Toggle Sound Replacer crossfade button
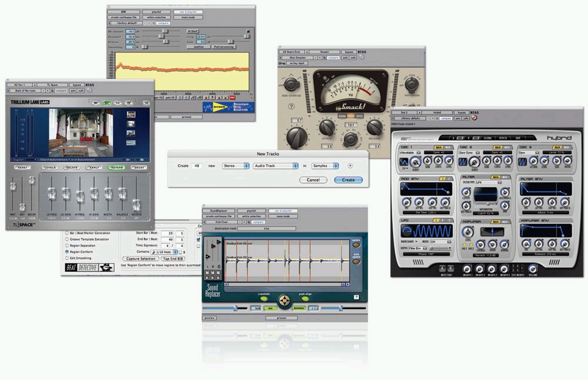 tap(264, 299)
